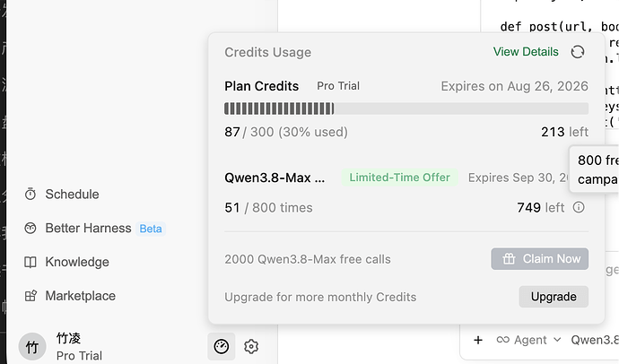Click the Claim Now button

click(x=540, y=259)
